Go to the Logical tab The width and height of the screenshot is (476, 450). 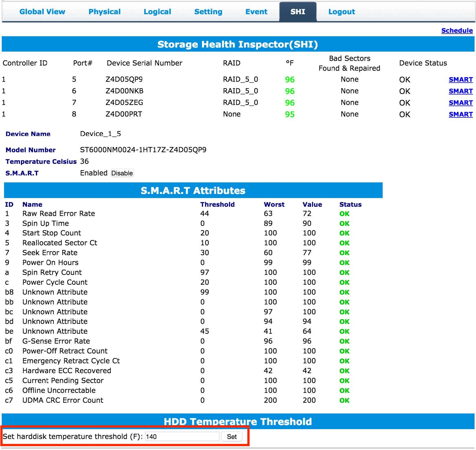point(157,12)
